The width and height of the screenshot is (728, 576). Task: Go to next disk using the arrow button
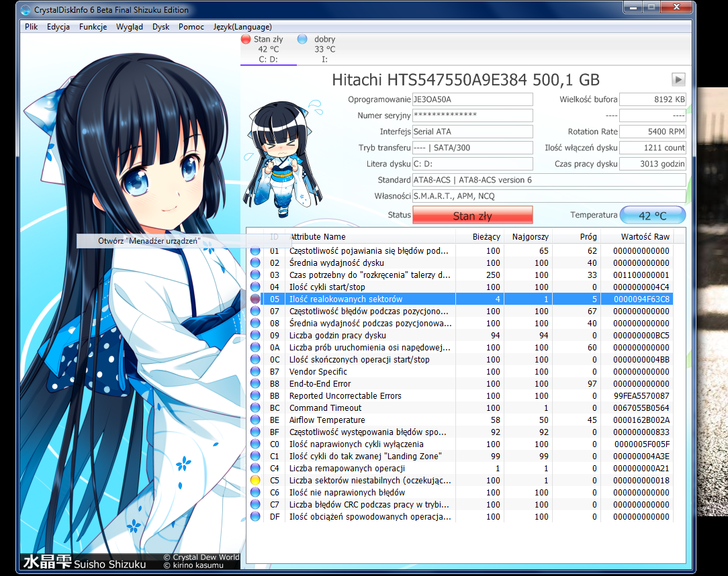click(678, 79)
